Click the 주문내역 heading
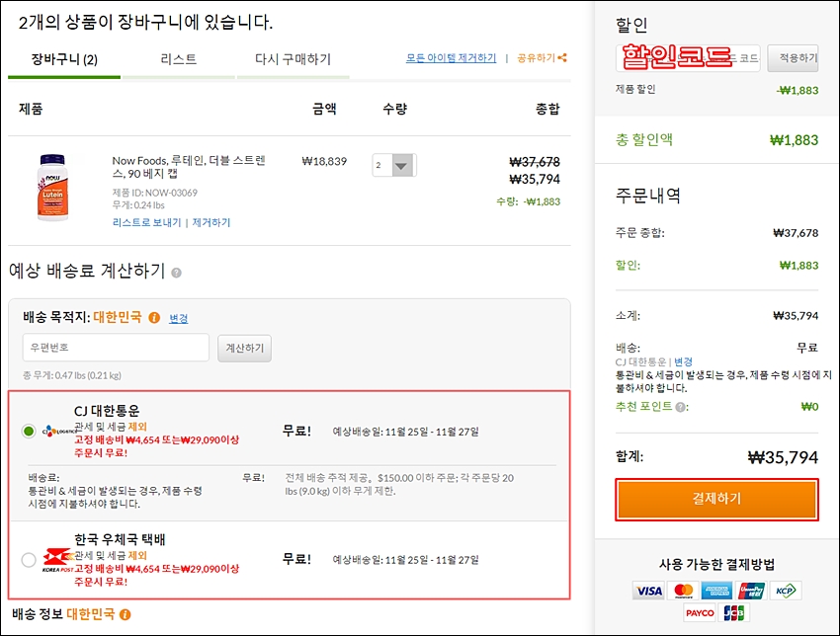This screenshot has width=840, height=636. pyautogui.click(x=648, y=196)
